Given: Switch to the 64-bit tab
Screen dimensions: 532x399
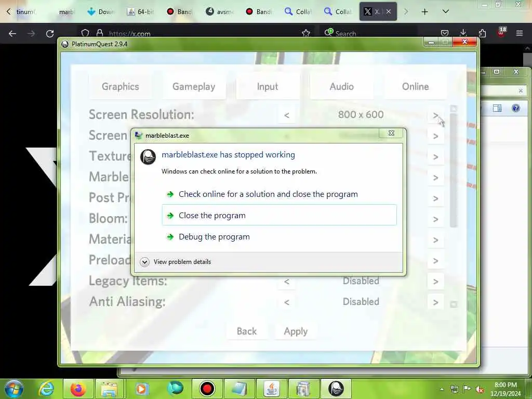Looking at the screenshot, I should click(140, 12).
